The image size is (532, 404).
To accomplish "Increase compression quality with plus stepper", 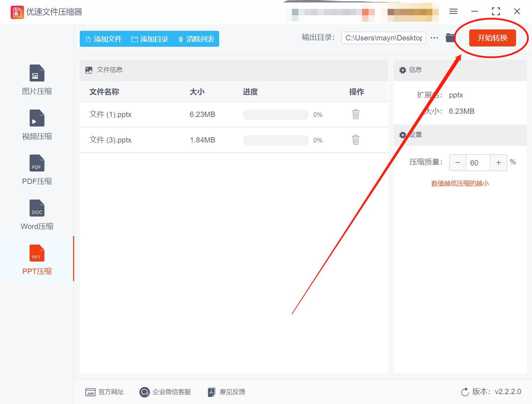I will [x=498, y=162].
